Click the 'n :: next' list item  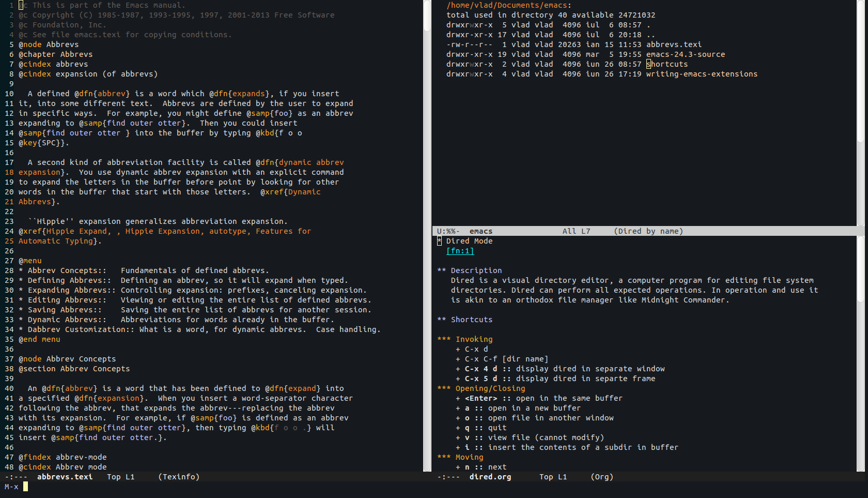coord(481,467)
